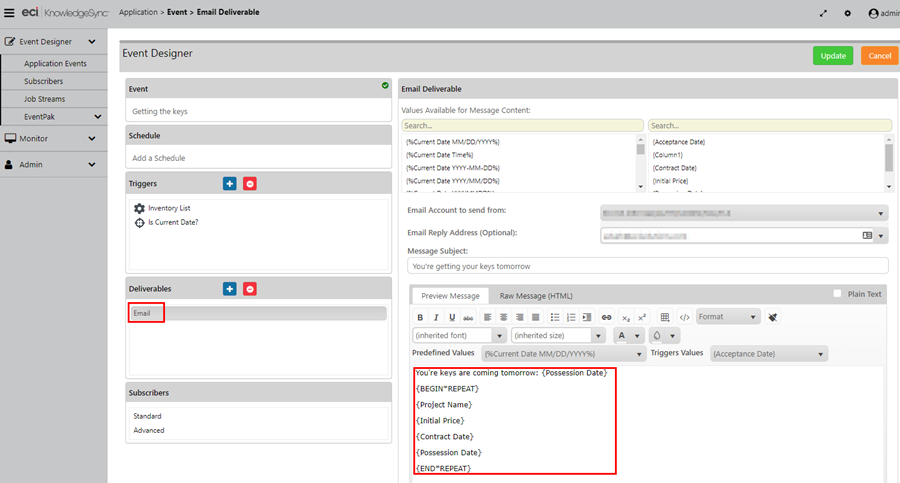900x483 pixels.
Task: Expand the Monitor sidebar section
Action: (92, 138)
